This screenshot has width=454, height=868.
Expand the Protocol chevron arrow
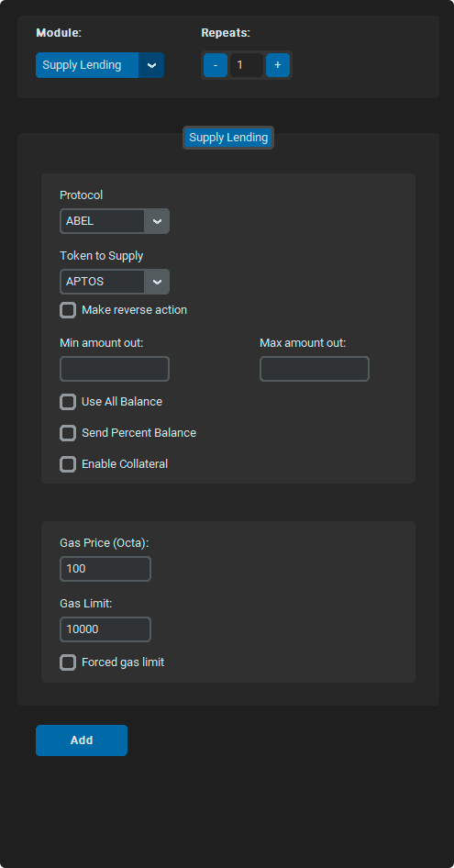click(x=157, y=221)
